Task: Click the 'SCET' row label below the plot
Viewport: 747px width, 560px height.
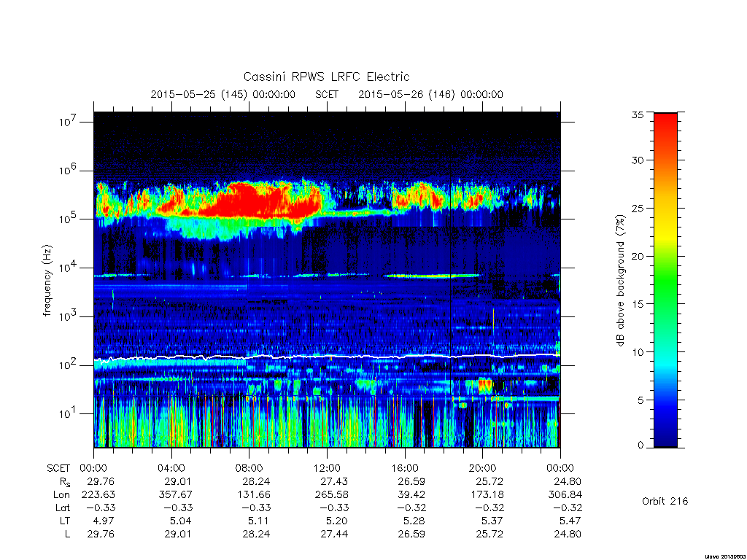Action: coord(58,468)
